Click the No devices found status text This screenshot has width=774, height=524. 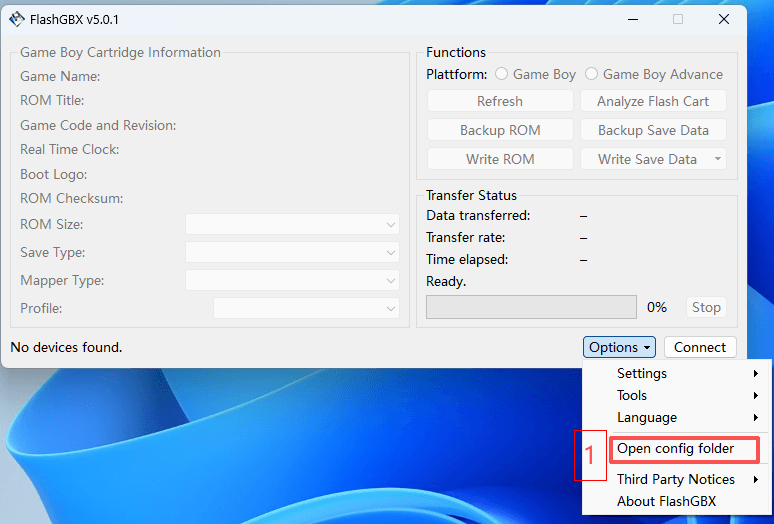tap(66, 347)
